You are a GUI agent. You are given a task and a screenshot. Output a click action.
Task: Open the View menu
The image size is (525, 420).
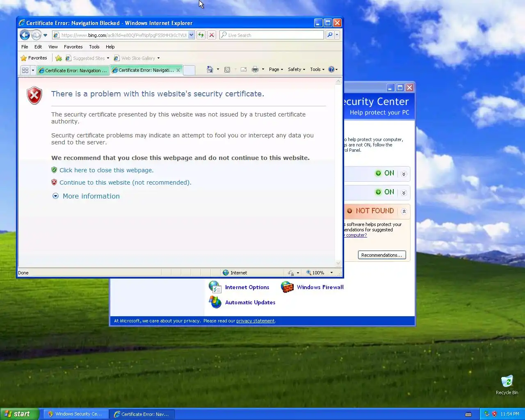point(53,47)
